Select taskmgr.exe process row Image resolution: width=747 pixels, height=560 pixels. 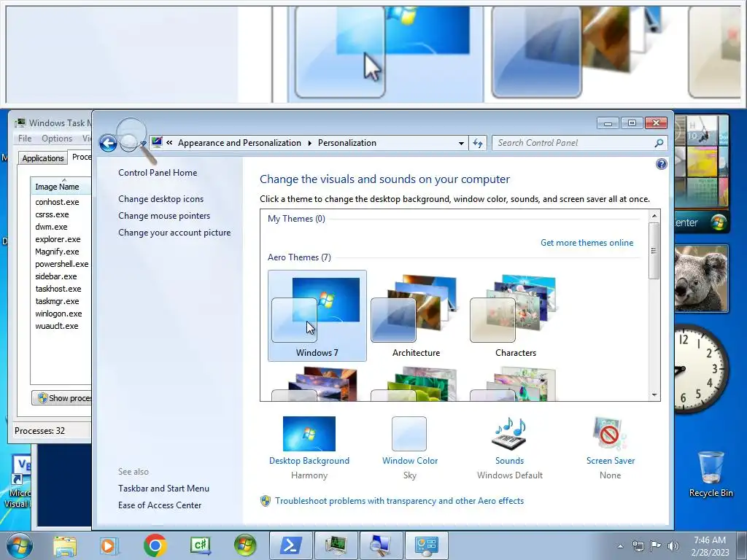pos(57,301)
